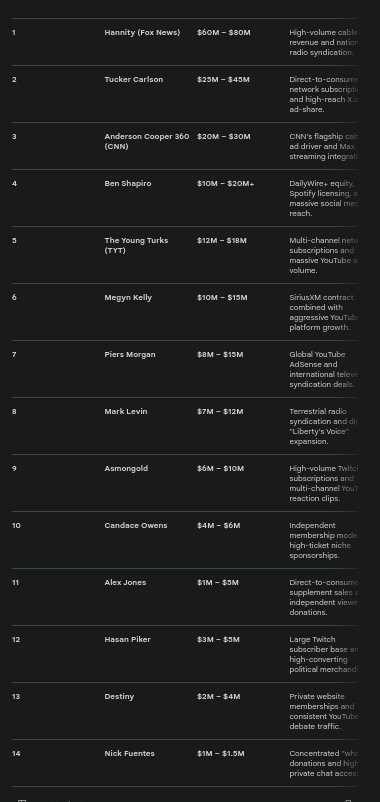The height and width of the screenshot is (802, 380).
Task: Select the Tucker Carlson row name
Action: [133, 79]
